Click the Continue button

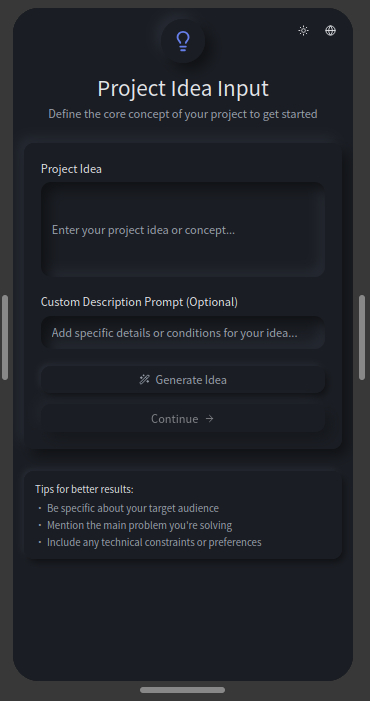[x=183, y=418]
